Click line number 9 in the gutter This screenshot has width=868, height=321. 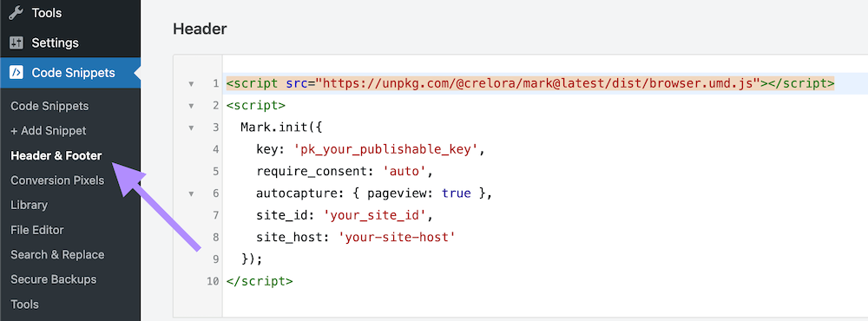(215, 259)
